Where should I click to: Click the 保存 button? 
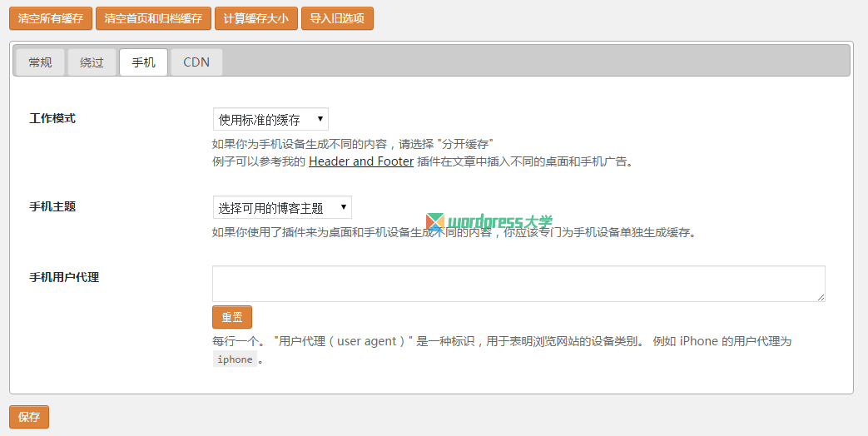pyautogui.click(x=29, y=417)
